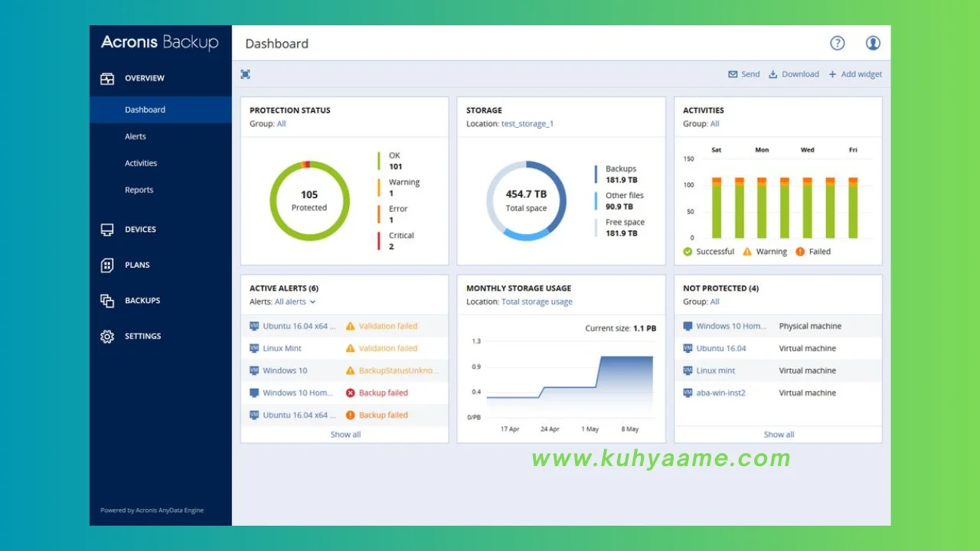The image size is (980, 551).
Task: Click the Warning triangle legend icon
Action: tap(747, 251)
